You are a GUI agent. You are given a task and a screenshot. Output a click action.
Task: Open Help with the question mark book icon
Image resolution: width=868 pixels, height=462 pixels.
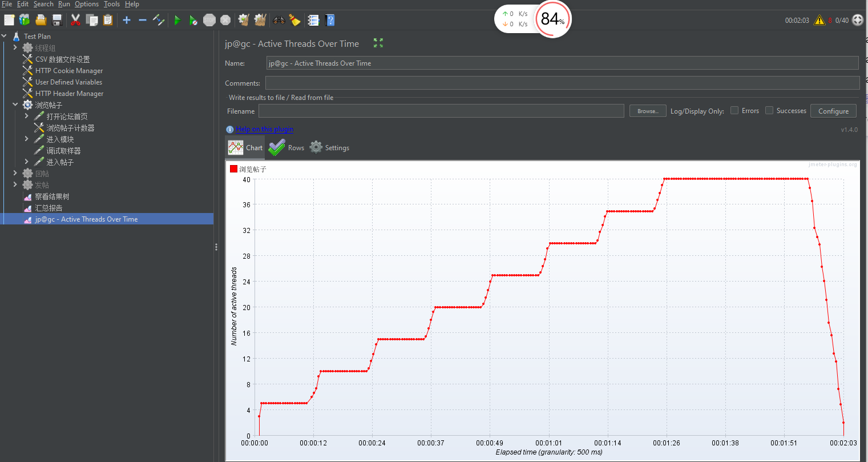(x=330, y=20)
